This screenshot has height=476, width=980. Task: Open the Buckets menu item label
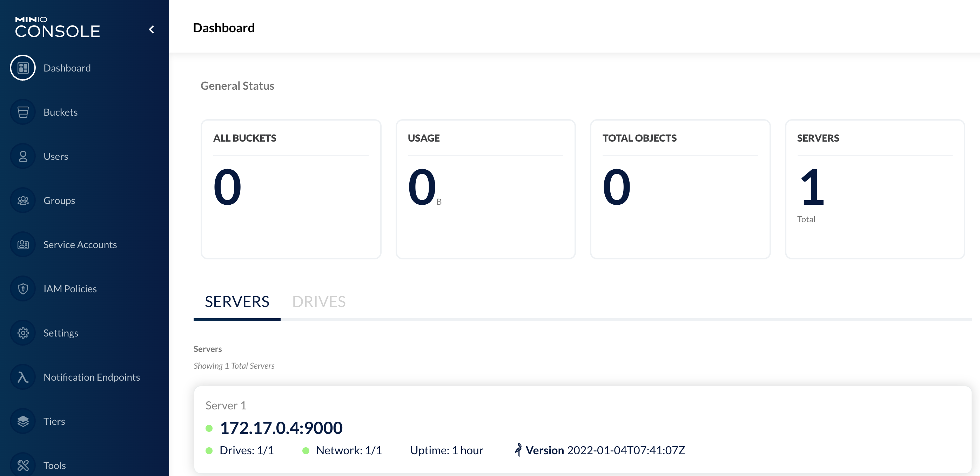[60, 112]
